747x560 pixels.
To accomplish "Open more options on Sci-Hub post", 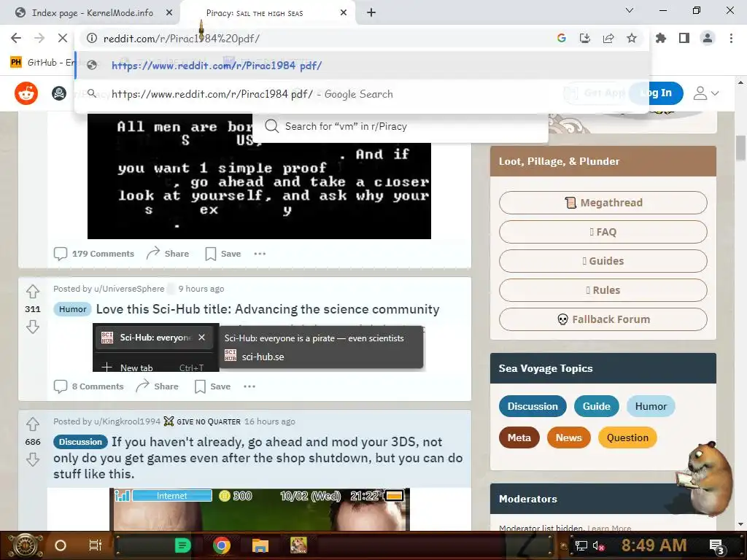I will [249, 386].
